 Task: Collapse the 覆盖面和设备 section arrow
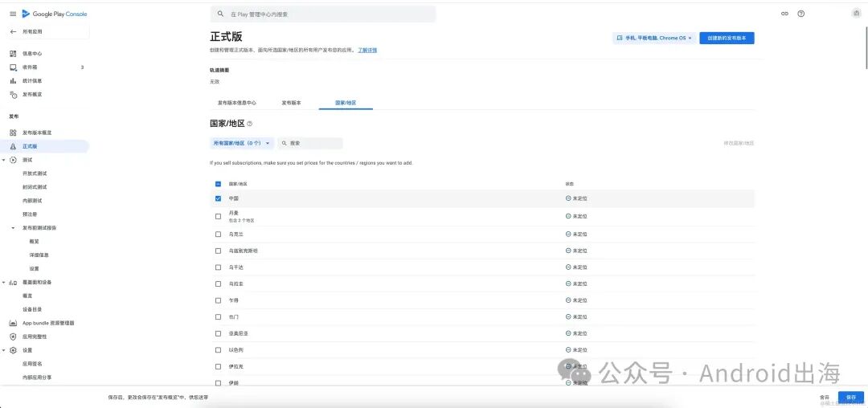pyautogui.click(x=4, y=283)
